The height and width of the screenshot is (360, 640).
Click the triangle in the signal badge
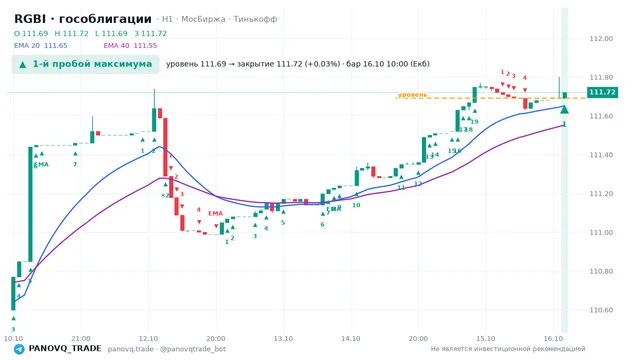23,64
